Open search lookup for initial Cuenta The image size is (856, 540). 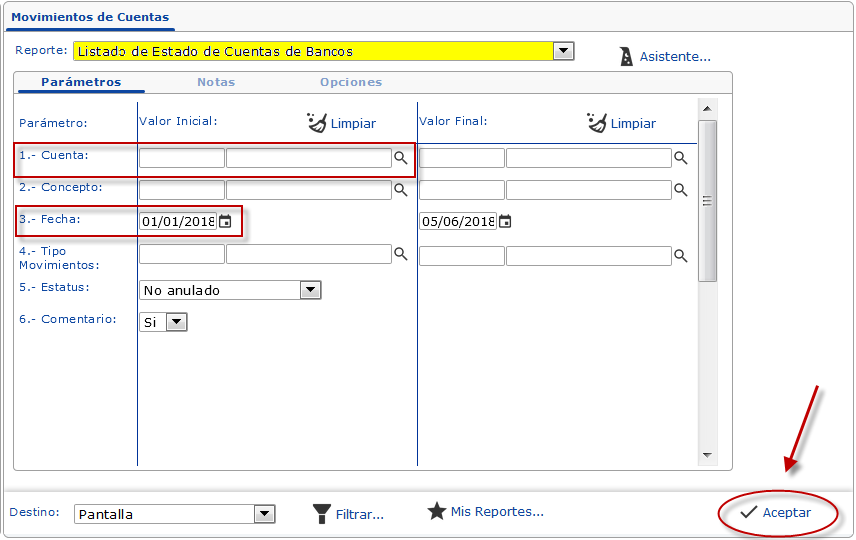coord(401,158)
